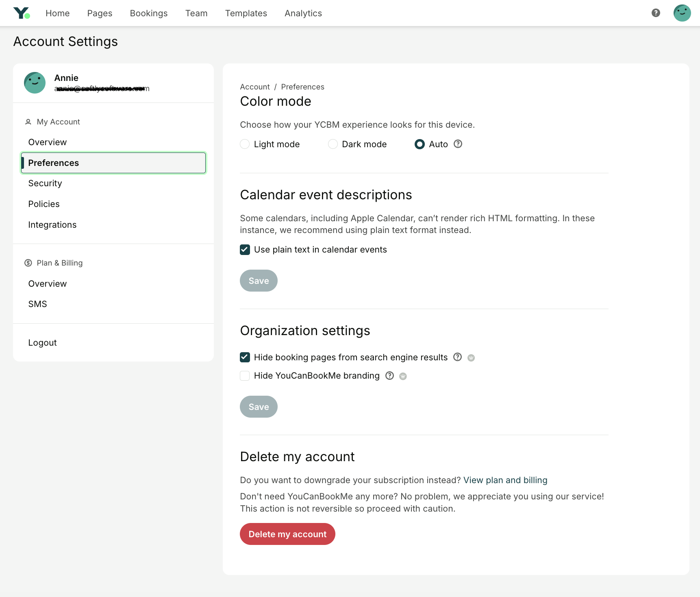The width and height of the screenshot is (700, 597).
Task: Click help icon beside Hide booking pages option
Action: (x=457, y=357)
